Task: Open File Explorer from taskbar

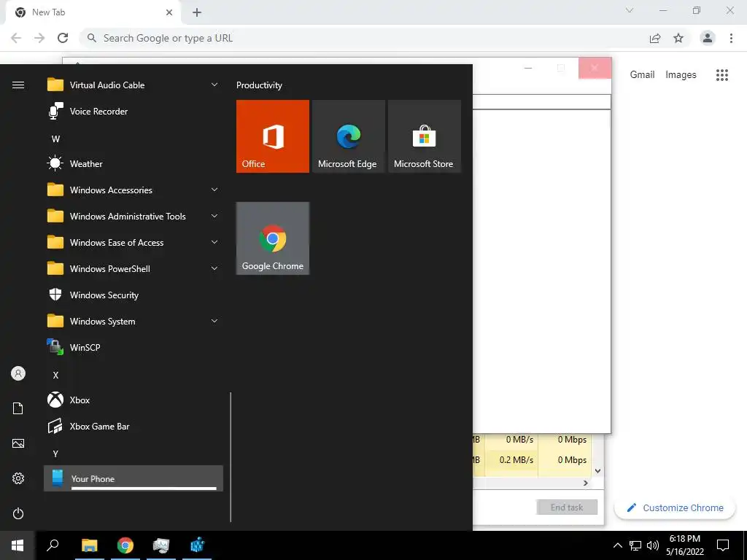Action: coord(90,545)
